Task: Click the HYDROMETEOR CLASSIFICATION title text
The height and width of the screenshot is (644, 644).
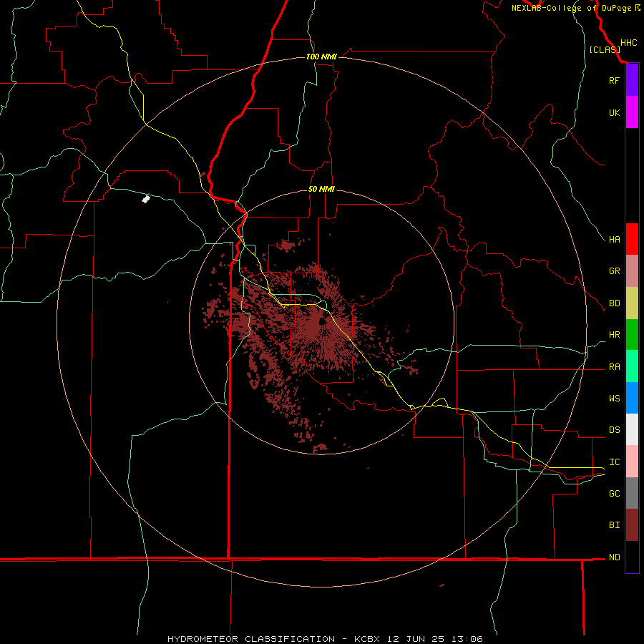Action: tap(251, 639)
